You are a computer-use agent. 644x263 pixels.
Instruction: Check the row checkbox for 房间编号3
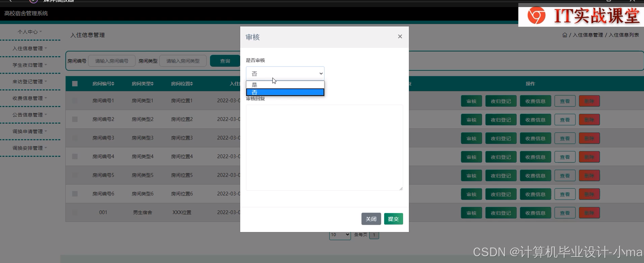(x=75, y=138)
